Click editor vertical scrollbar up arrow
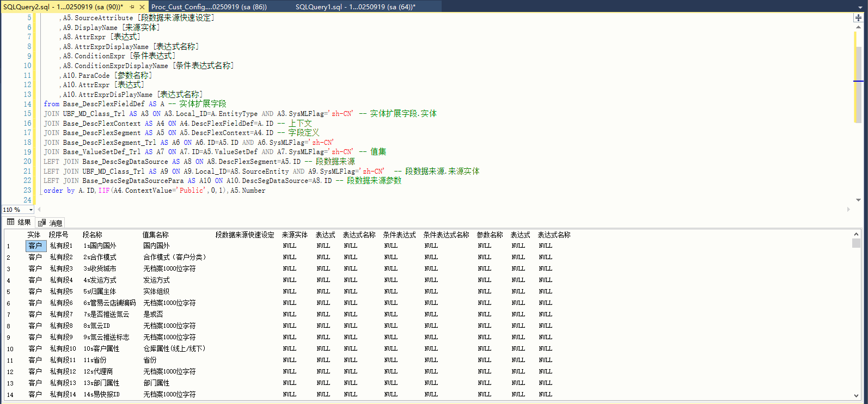The height and width of the screenshot is (404, 868). pos(858,27)
